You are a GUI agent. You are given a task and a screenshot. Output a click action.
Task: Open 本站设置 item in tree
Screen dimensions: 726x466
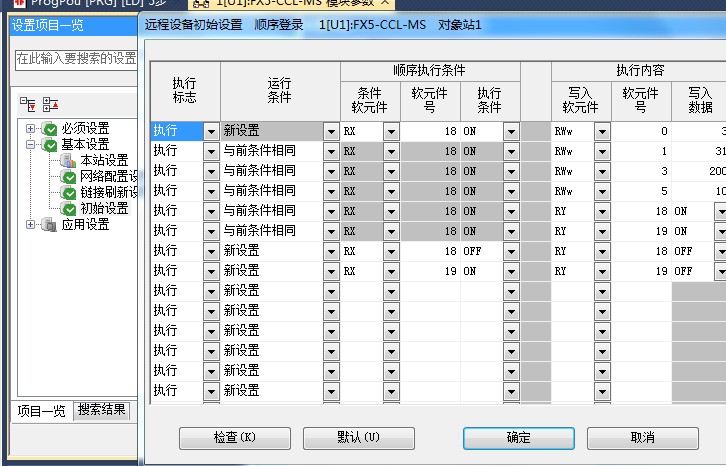pyautogui.click(x=103, y=161)
